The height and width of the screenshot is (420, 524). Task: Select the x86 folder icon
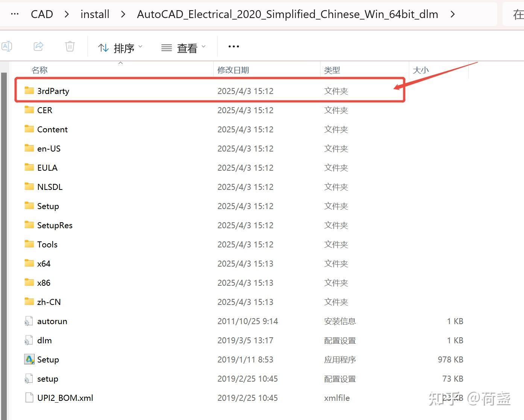[x=29, y=282]
